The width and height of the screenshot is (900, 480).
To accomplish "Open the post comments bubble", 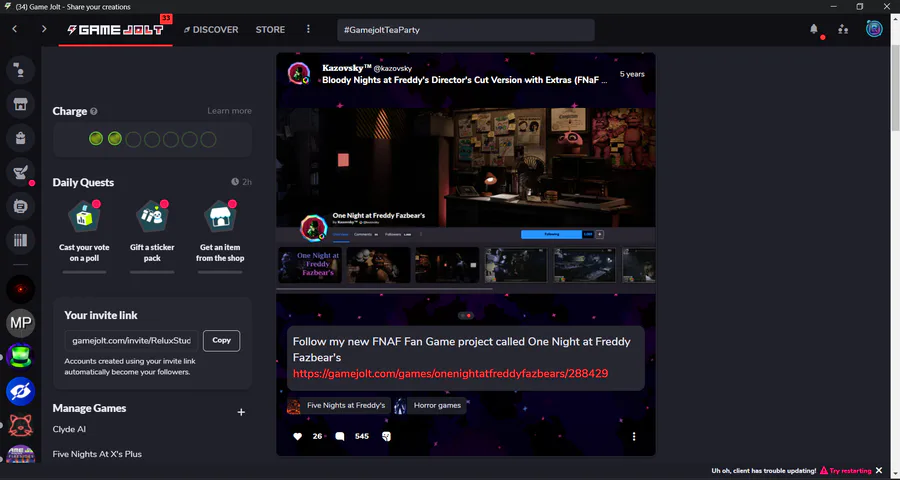I will 340,436.
